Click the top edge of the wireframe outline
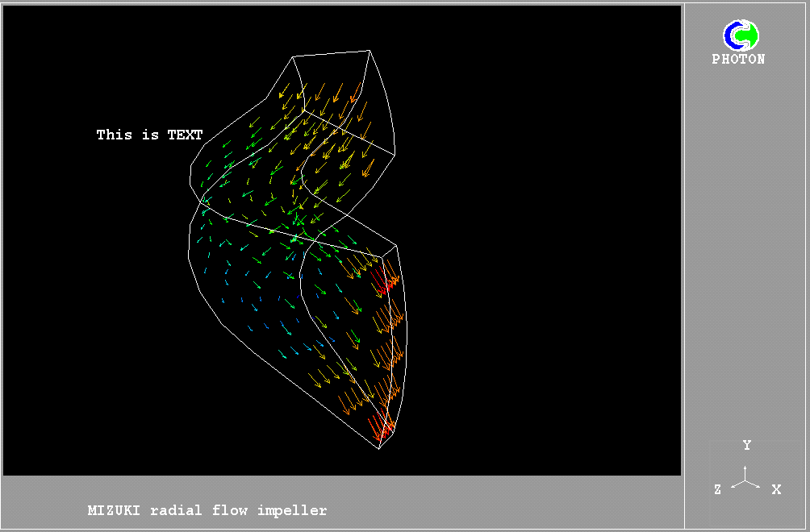Screen dimensions: 810x532 click(332, 53)
